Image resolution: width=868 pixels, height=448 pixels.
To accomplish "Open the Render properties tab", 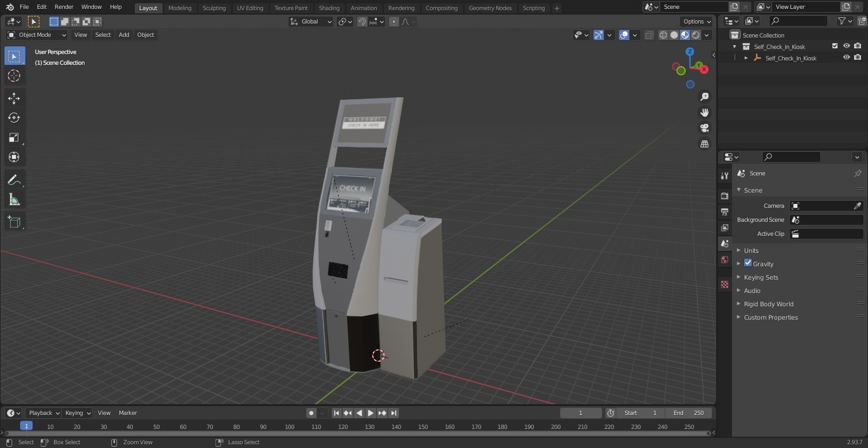I will 724,196.
